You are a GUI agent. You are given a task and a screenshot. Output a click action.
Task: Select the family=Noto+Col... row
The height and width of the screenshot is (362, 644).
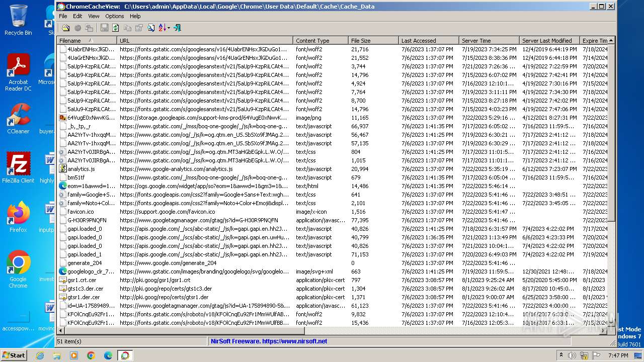(333, 203)
